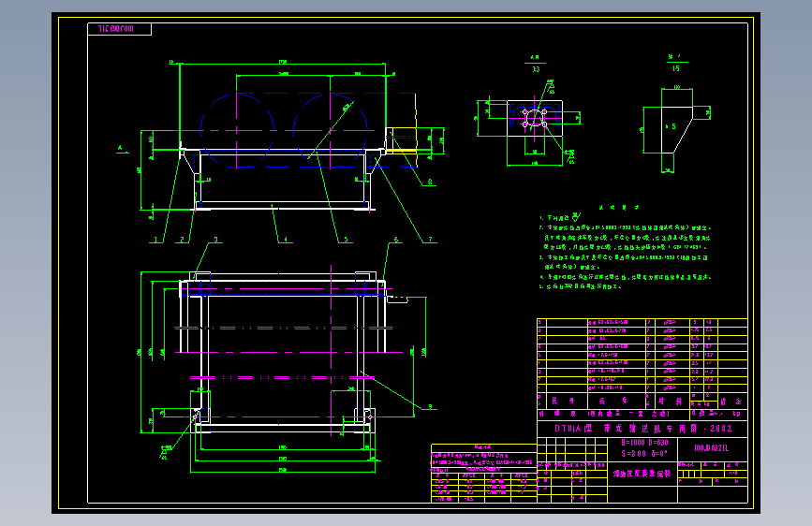Click the label '1:5' above gusset detail

pyautogui.click(x=676, y=68)
